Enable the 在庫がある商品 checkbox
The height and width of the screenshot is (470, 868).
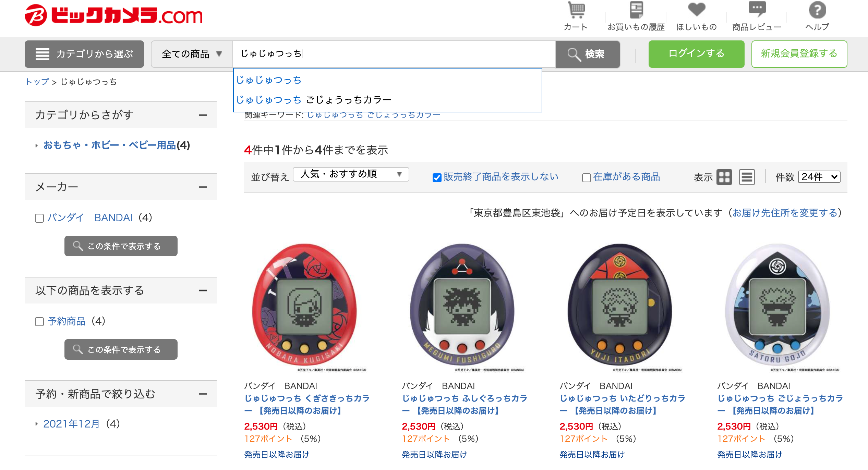pyautogui.click(x=586, y=177)
